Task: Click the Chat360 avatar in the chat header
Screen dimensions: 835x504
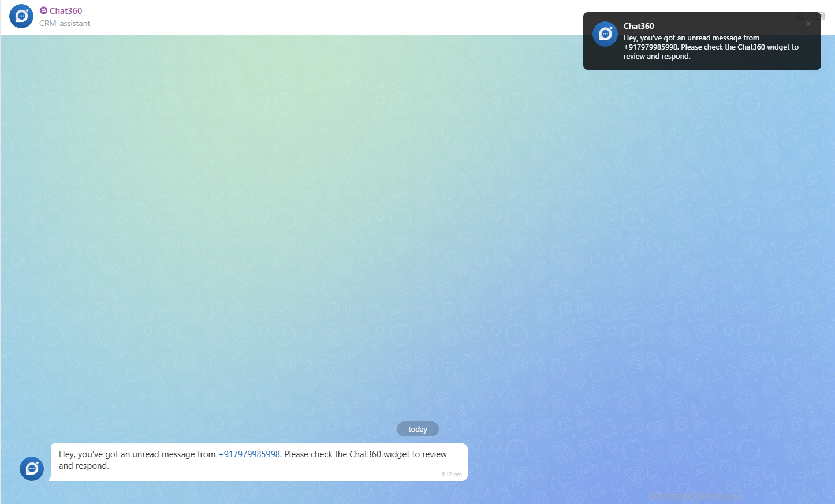Action: pos(21,16)
